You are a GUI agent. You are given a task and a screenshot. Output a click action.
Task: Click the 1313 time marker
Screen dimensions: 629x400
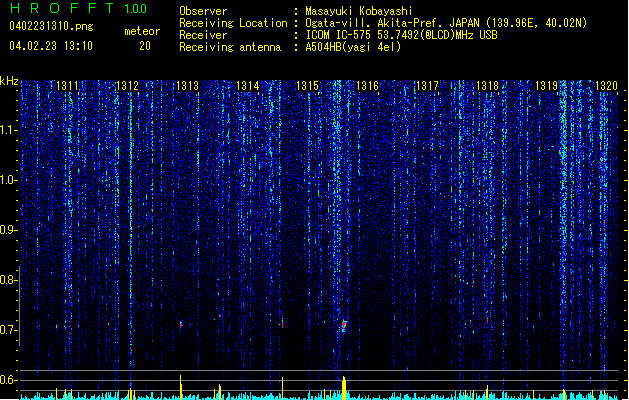point(187,86)
